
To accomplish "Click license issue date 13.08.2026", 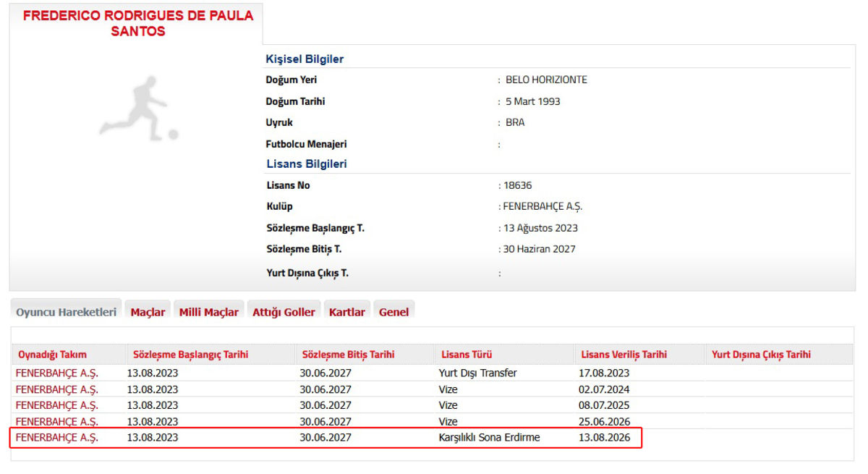I will click(604, 438).
